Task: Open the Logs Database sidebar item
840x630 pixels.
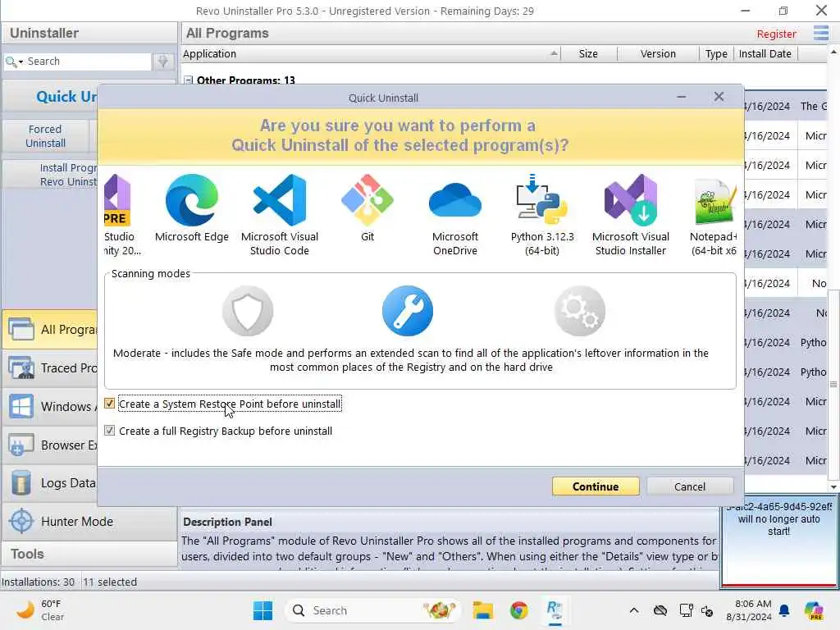Action: 50,483
